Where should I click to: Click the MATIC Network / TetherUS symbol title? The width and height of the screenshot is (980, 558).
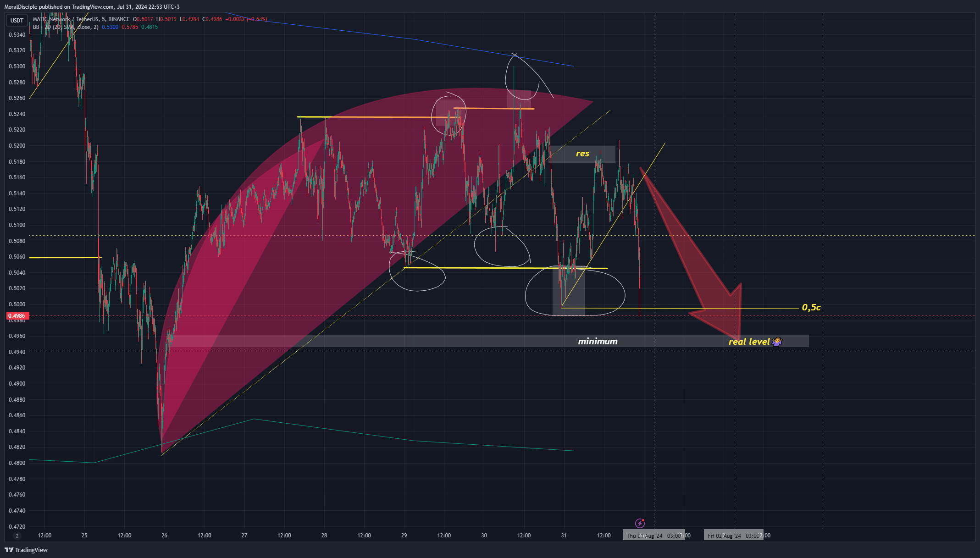(81, 19)
